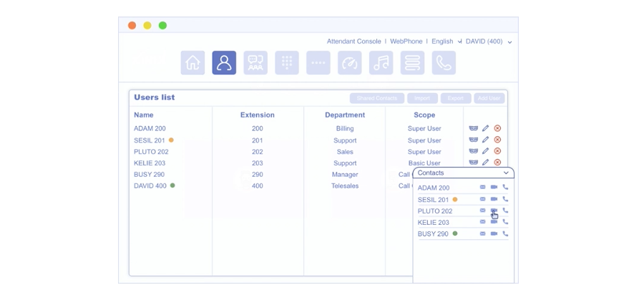This screenshot has width=644, height=308.
Task: Collapse the Contacts dropdown panel
Action: coord(506,173)
